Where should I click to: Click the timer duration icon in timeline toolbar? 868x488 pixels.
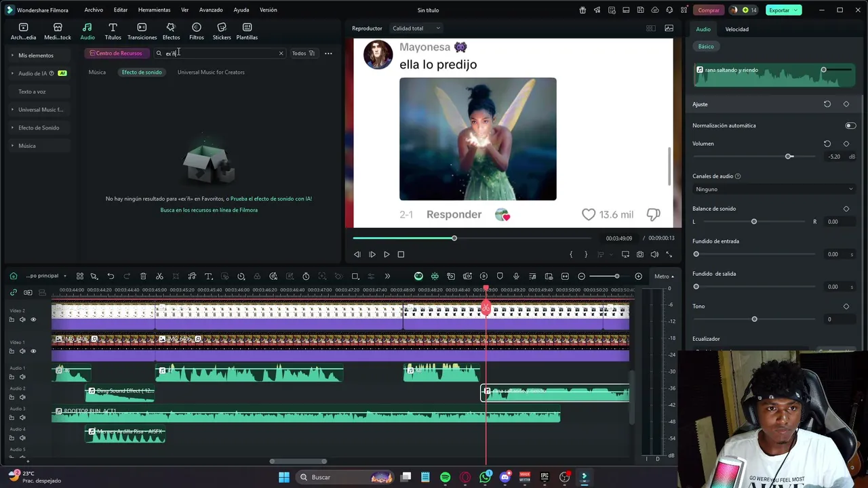306,276
